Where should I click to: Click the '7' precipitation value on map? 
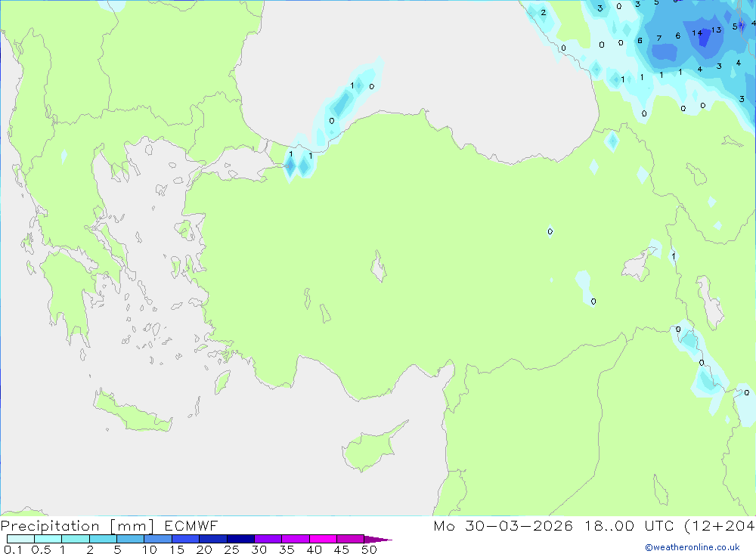659,38
